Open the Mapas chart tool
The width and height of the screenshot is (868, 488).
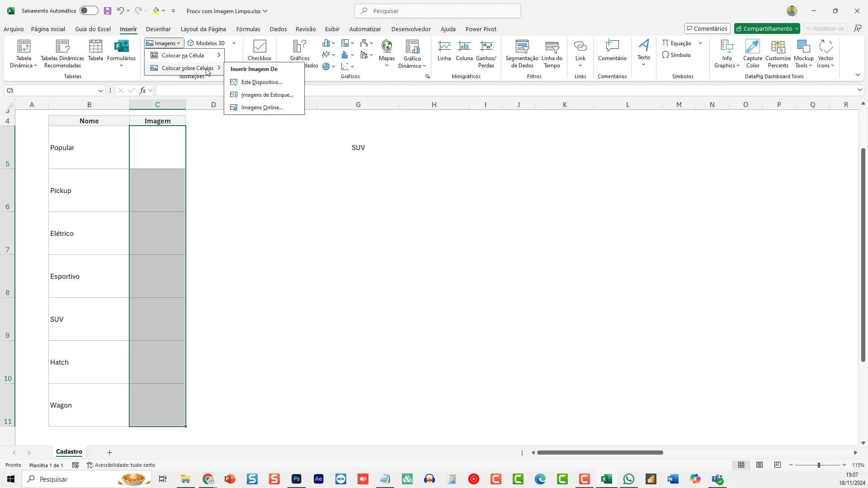coord(387,53)
